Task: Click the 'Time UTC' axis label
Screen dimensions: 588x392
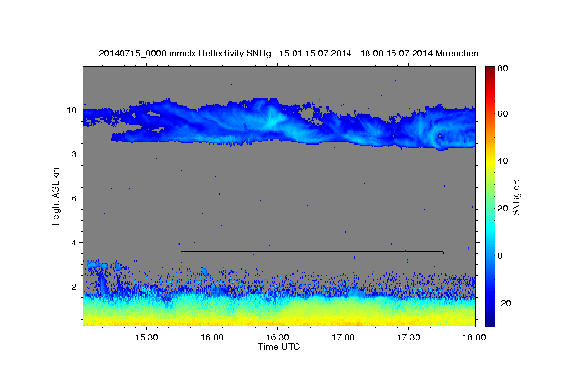Action: pos(279,347)
